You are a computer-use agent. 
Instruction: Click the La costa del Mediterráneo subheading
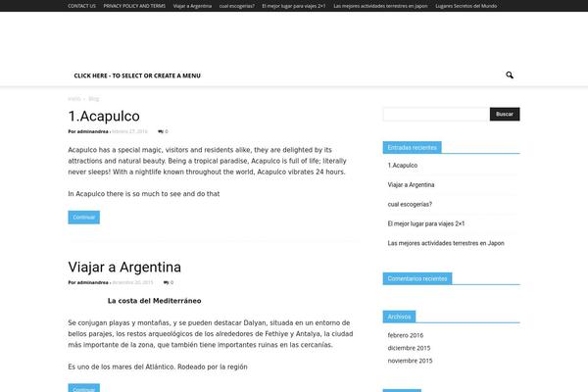point(154,301)
